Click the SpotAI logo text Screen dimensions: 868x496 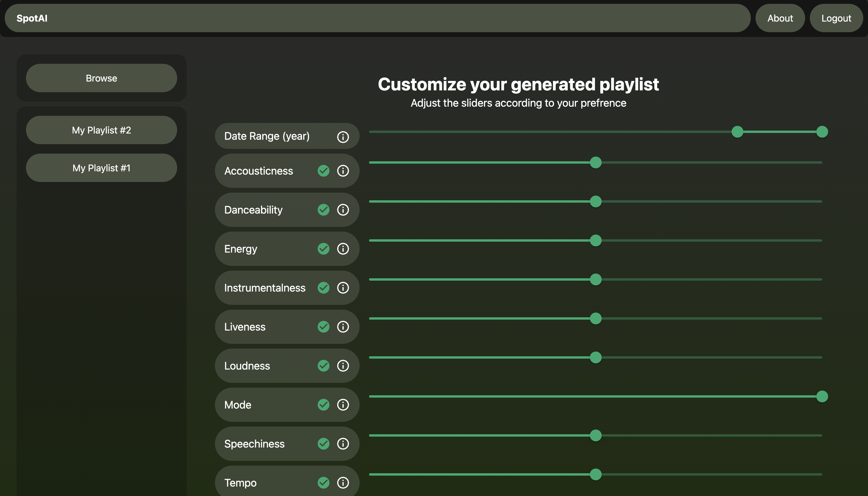[32, 18]
